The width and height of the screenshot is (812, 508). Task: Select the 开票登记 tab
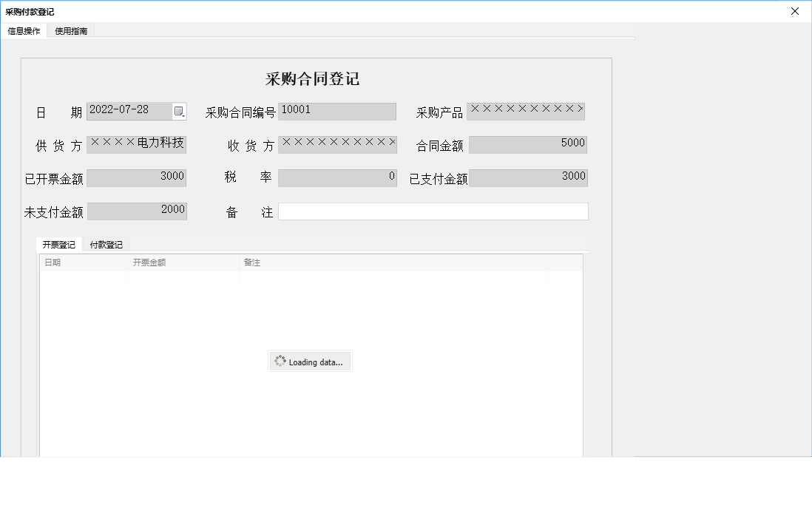pyautogui.click(x=59, y=244)
